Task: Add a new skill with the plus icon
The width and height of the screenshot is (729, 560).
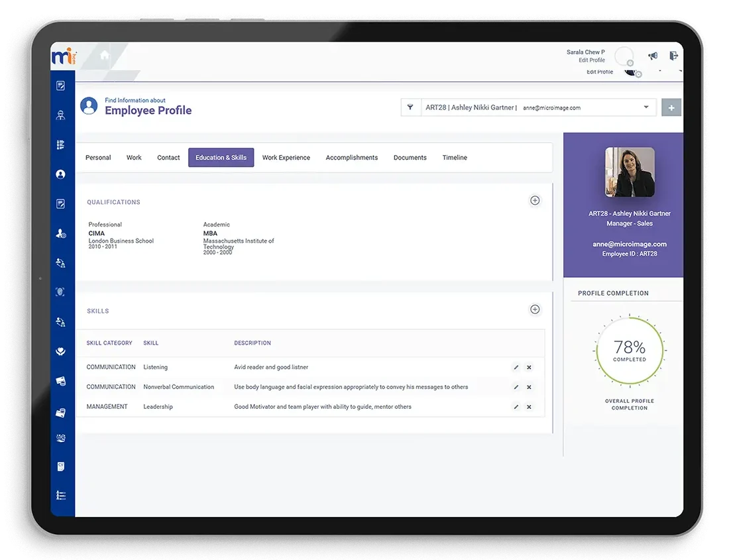Action: tap(535, 309)
